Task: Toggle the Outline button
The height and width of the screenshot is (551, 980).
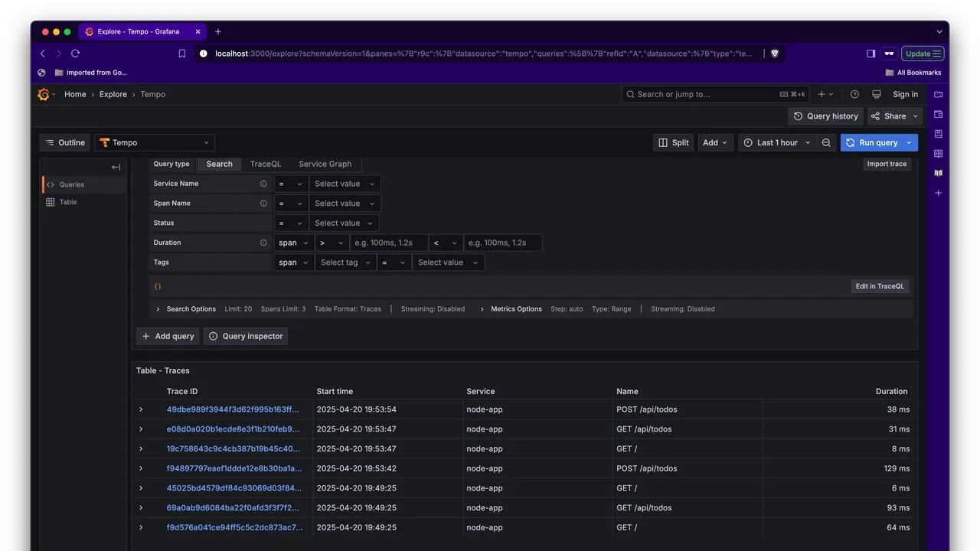Action: [x=65, y=142]
